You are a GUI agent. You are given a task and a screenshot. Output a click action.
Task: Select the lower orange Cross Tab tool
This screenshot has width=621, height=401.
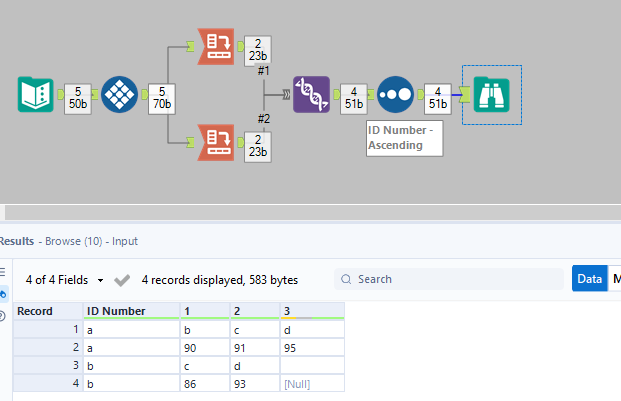click(x=218, y=141)
